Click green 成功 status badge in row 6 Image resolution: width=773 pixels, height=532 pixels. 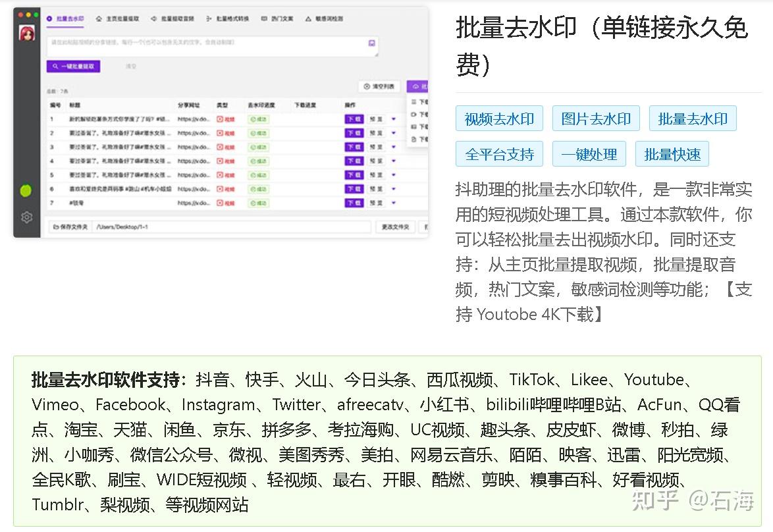(x=258, y=189)
